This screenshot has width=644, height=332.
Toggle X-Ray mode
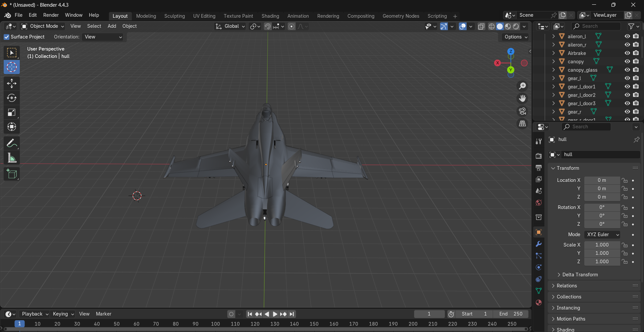(481, 26)
